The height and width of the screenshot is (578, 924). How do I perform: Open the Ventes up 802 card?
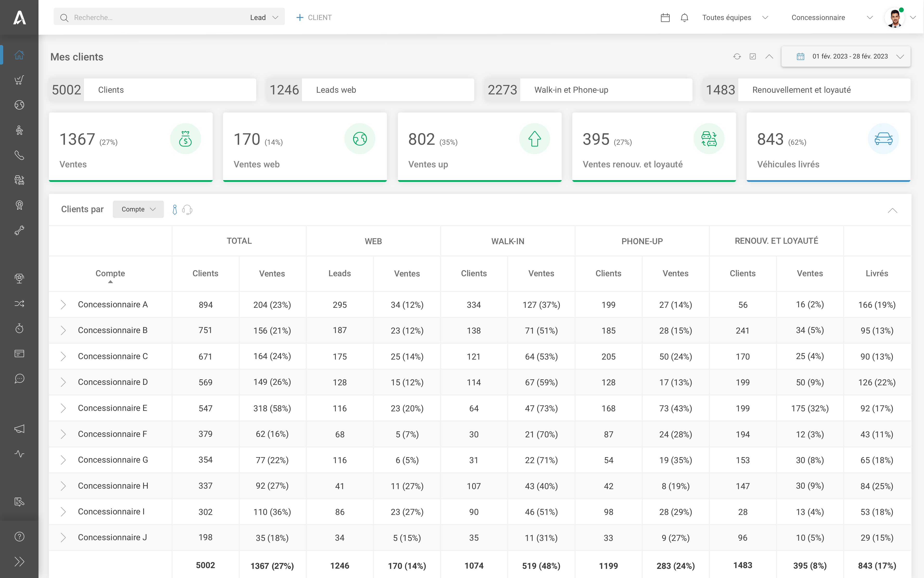(480, 147)
